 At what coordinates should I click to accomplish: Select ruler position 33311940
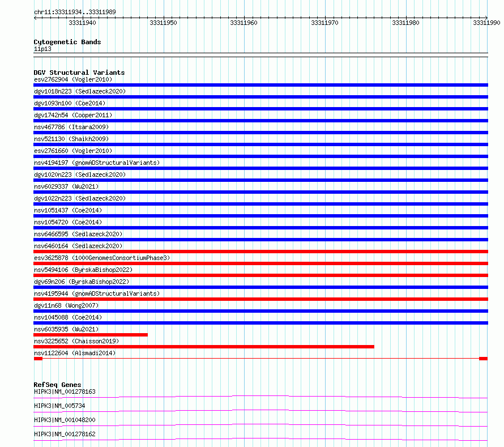coord(82,23)
